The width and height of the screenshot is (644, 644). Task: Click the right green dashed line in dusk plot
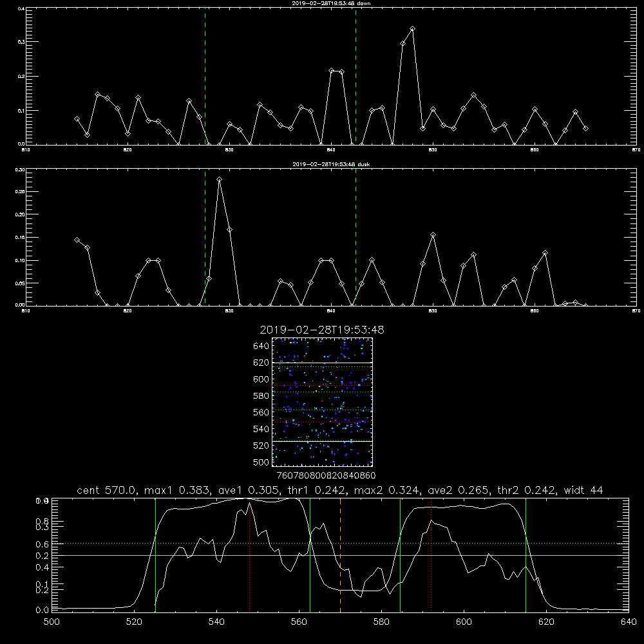click(x=355, y=238)
